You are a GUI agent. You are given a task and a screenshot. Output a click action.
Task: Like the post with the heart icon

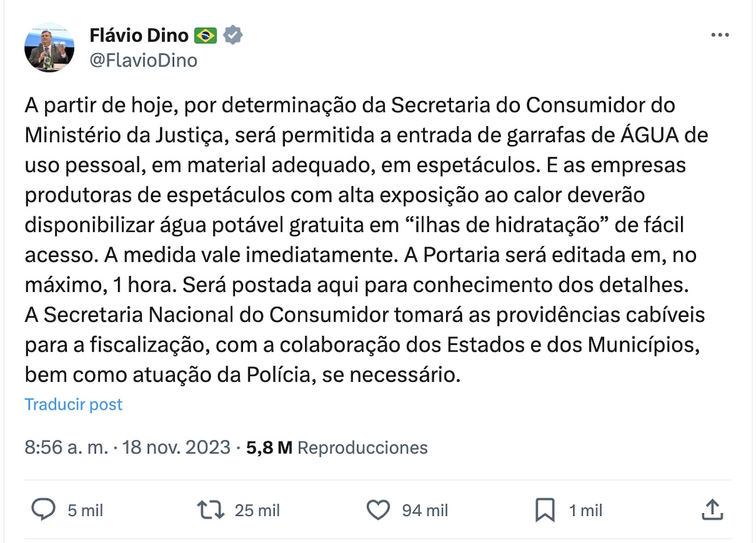tap(379, 510)
